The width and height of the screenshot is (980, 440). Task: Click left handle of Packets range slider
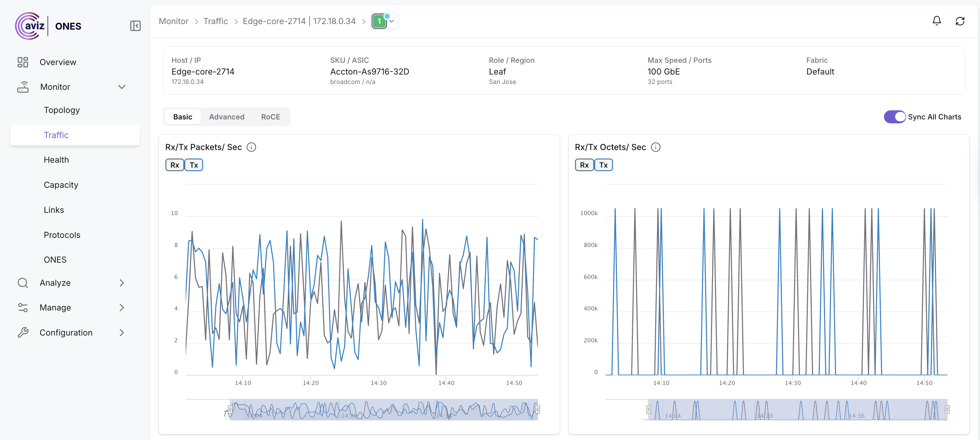[230, 409]
